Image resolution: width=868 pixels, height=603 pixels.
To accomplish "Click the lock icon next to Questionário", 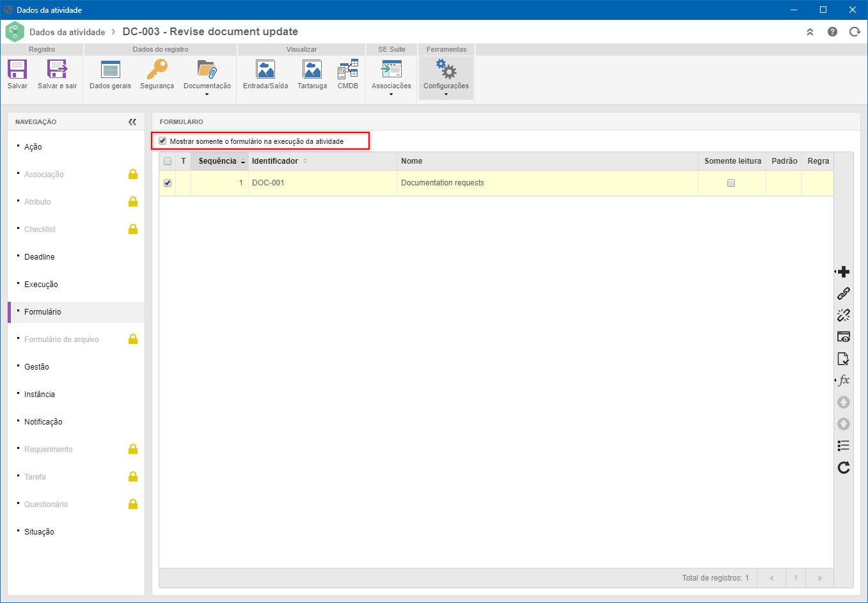I will (133, 504).
